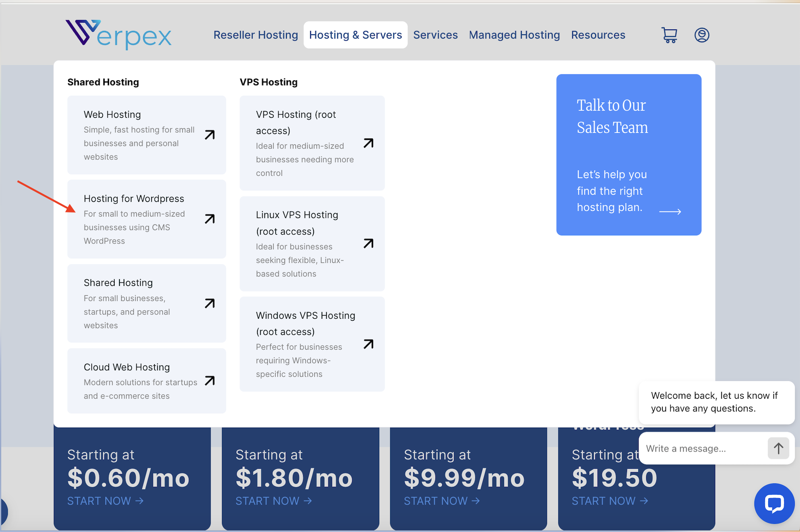Send chat message with up-arrow button

pyautogui.click(x=778, y=448)
